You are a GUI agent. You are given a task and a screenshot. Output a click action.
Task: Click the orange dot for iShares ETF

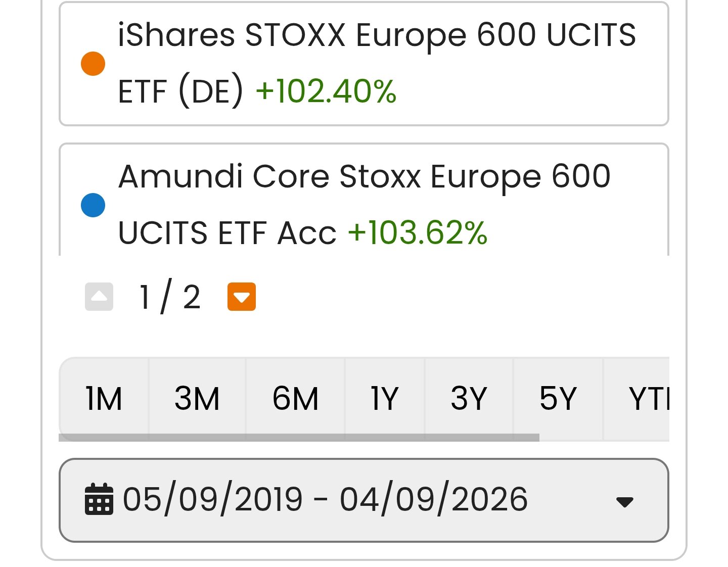point(93,64)
